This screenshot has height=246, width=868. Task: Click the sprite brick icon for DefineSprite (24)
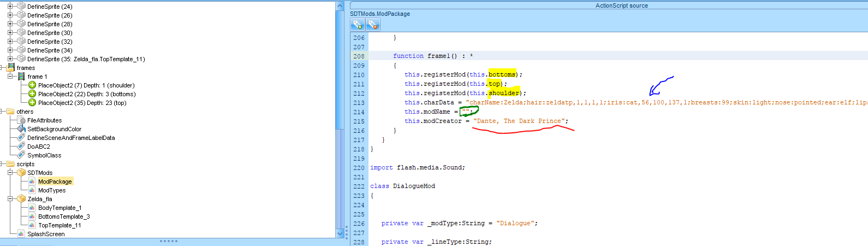point(21,7)
